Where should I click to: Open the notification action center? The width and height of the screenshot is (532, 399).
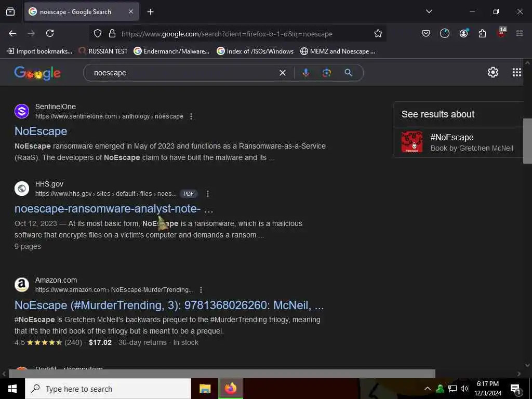515,389
